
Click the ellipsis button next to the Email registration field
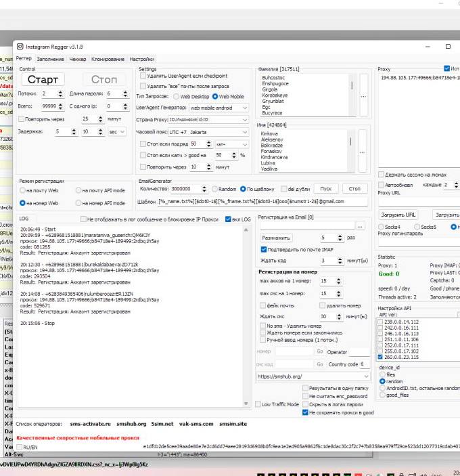361,225
